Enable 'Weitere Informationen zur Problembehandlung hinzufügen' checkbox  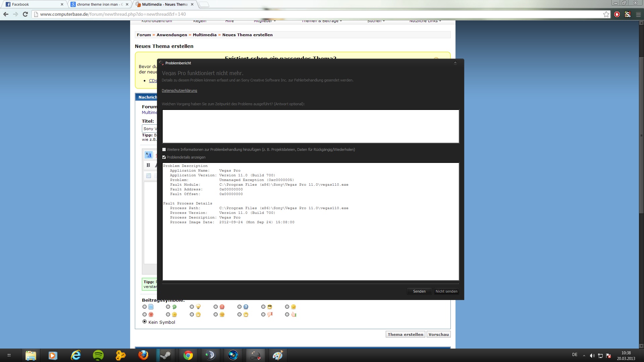(164, 149)
